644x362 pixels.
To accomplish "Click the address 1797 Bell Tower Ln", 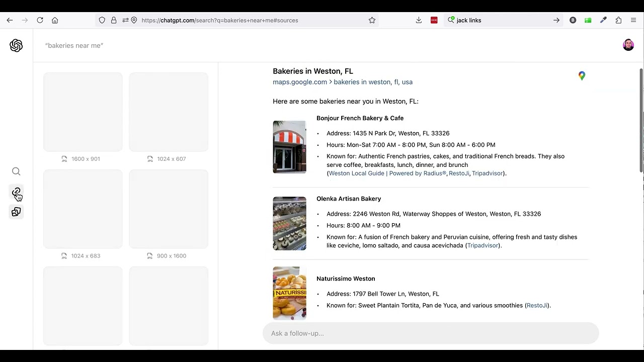I will [383, 294].
